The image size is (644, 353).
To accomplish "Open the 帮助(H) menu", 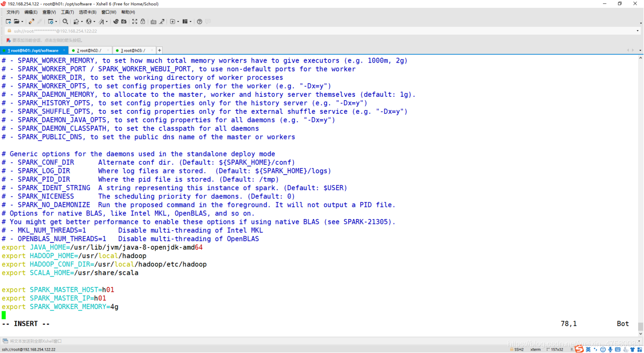I will coord(128,12).
